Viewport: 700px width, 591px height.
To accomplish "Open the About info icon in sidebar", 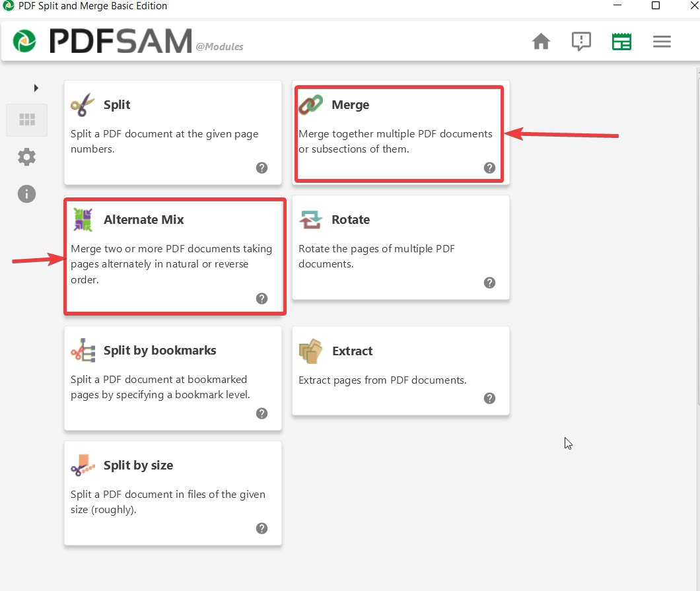I will 27,194.
